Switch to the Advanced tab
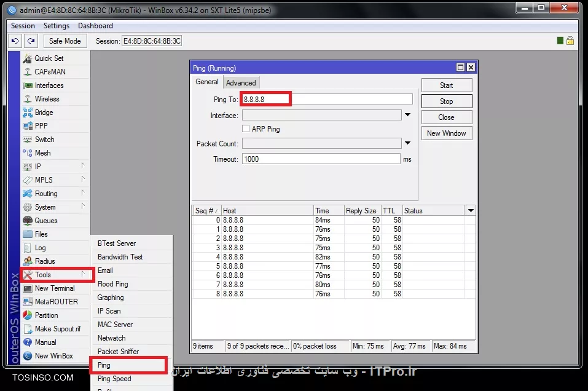The height and width of the screenshot is (391, 588). point(241,83)
